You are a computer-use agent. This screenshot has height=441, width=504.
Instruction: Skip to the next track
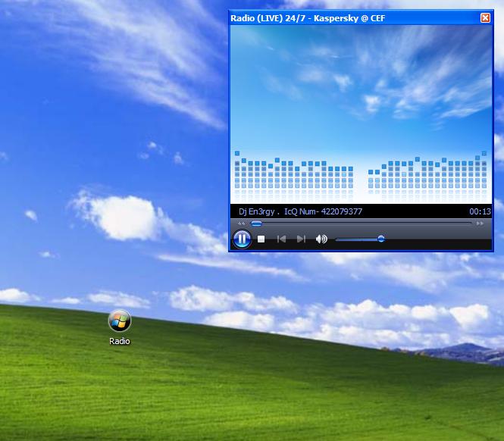coord(301,239)
